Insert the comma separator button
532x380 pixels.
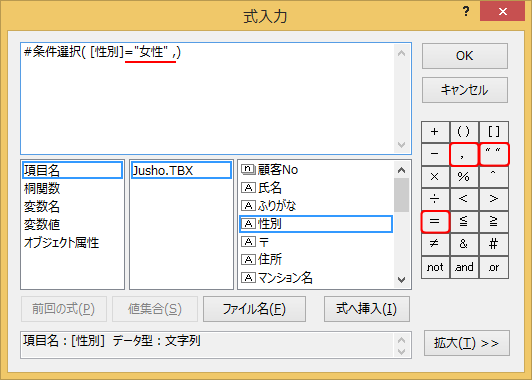[464, 155]
